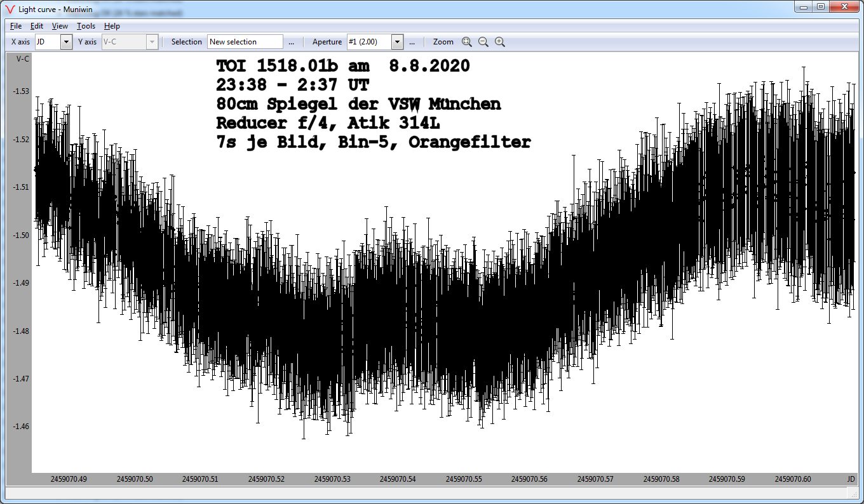Screen dimensions: 864x504
Task: Expand the Y axis V-C dropdown
Action: pyautogui.click(x=151, y=42)
